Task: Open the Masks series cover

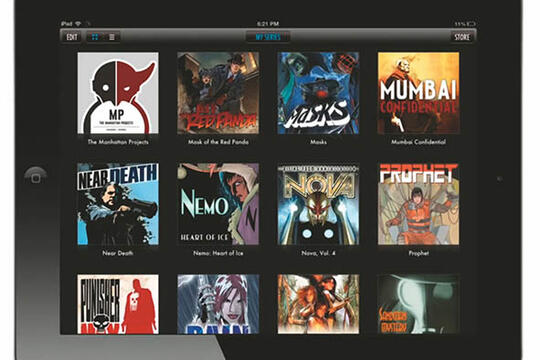Action: click(318, 93)
